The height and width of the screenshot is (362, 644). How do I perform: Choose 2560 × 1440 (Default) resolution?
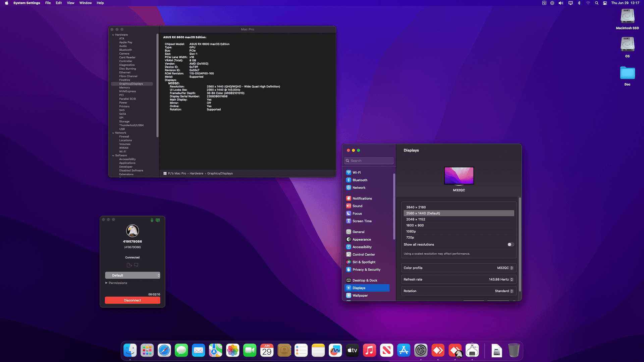tap(459, 213)
